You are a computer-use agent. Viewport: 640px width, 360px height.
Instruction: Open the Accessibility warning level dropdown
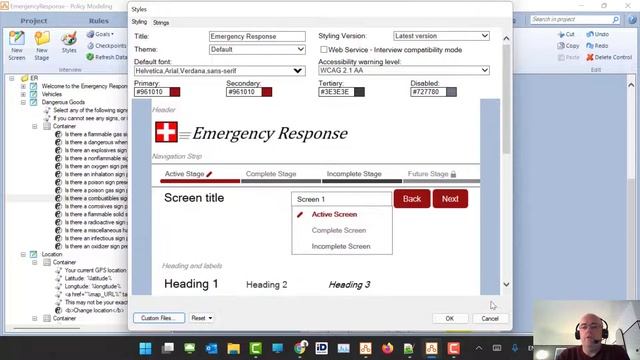pyautogui.click(x=404, y=70)
